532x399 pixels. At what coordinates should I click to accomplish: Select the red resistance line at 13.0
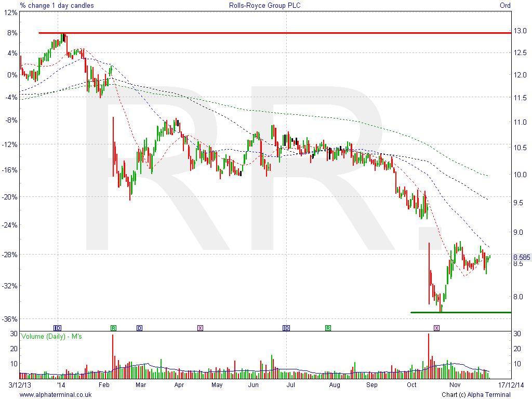coord(275,33)
